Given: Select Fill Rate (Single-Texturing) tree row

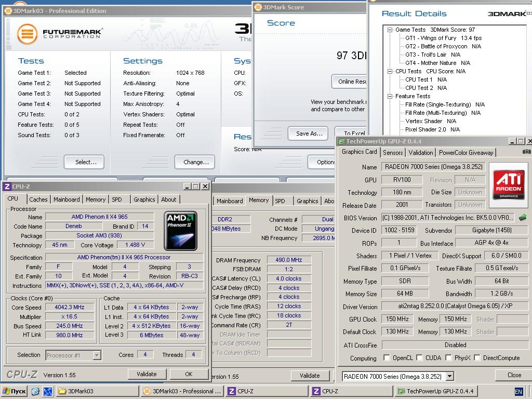Looking at the screenshot, I should (445, 104).
